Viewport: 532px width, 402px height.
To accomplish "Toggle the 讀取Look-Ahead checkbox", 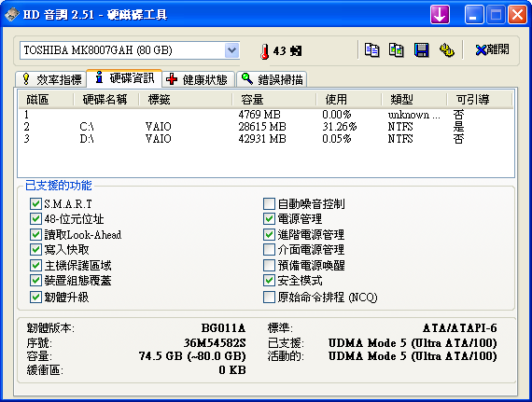I will 35,234.
